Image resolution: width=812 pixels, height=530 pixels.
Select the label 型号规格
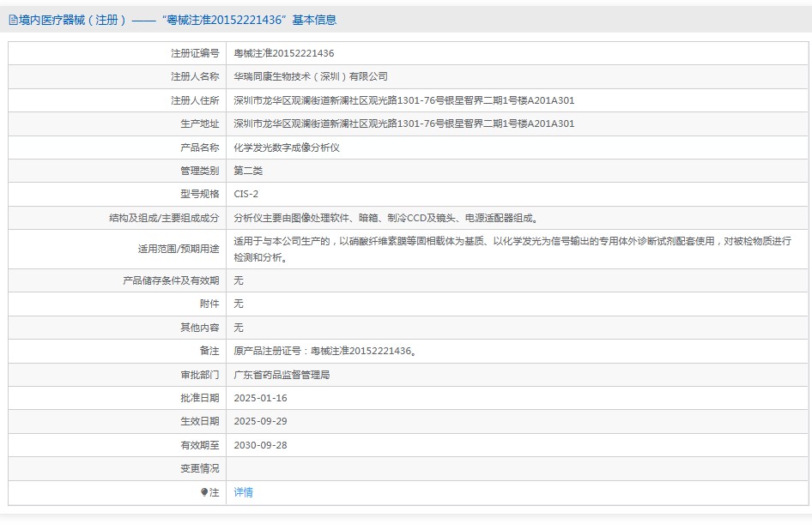[200, 194]
